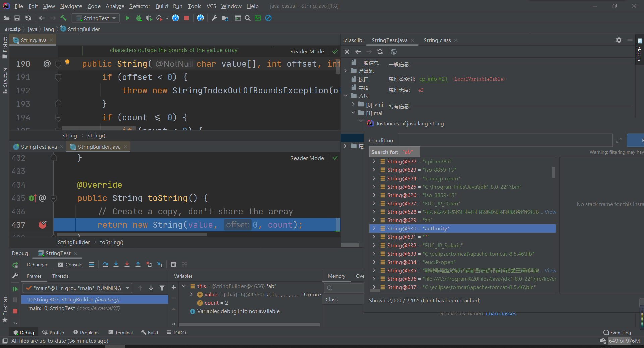The height and width of the screenshot is (348, 644).
Task: Open the jclasslib panel settings gear
Action: pos(619,40)
